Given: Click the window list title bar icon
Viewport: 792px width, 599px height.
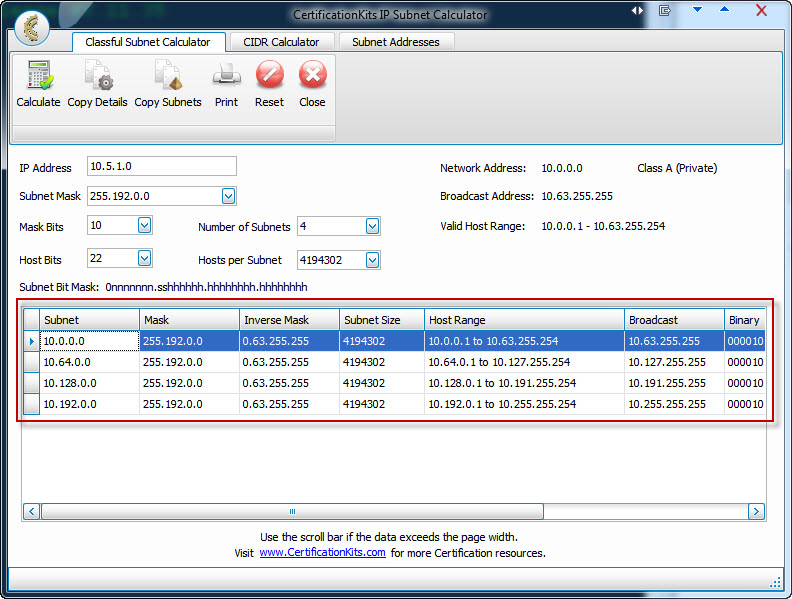Looking at the screenshot, I should coord(665,10).
